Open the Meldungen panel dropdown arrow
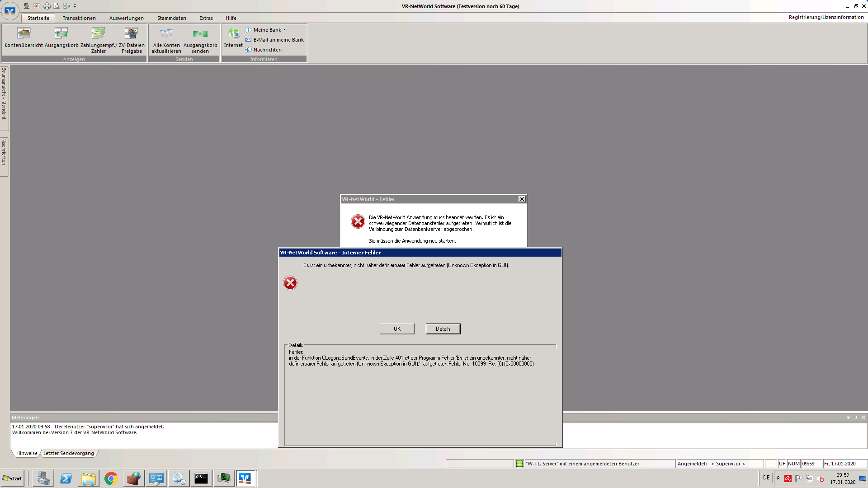Viewport: 868px width, 488px height. click(848, 418)
